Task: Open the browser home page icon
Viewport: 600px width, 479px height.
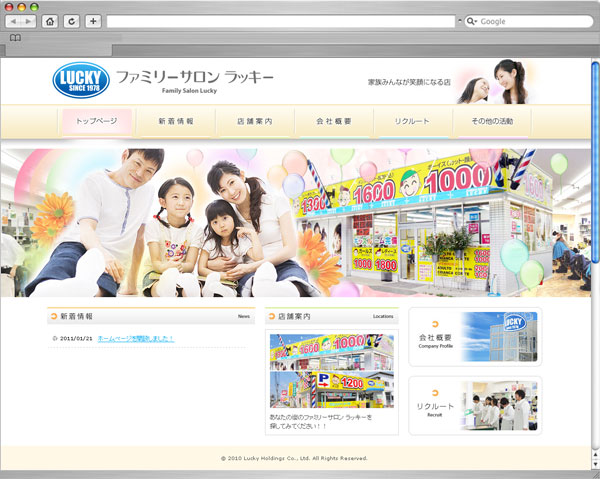Action: pyautogui.click(x=50, y=21)
